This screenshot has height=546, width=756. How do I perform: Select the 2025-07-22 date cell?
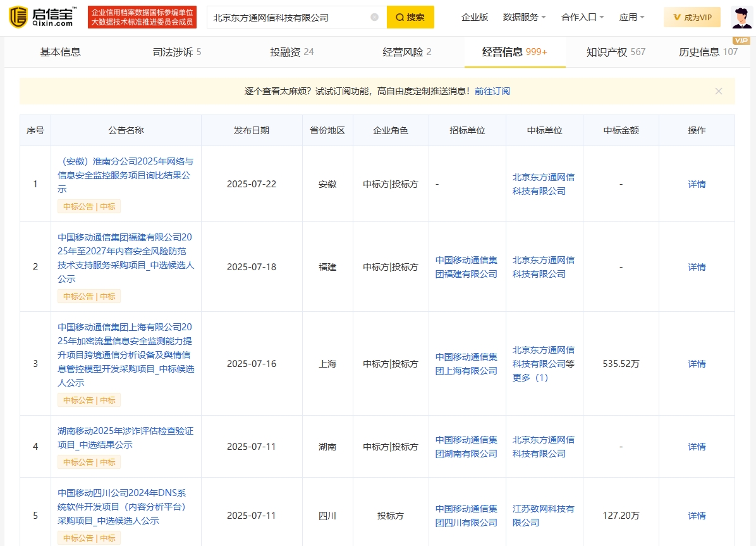[252, 184]
